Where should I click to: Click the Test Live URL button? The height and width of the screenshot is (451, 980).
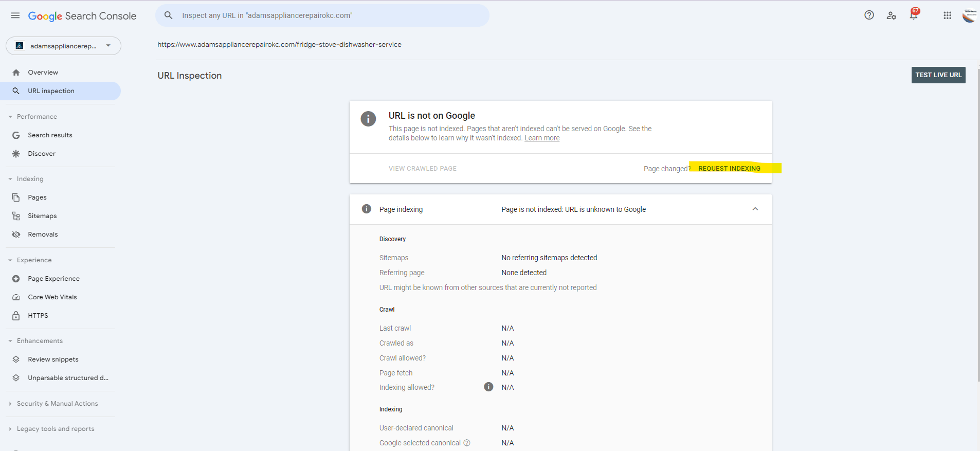(x=938, y=75)
